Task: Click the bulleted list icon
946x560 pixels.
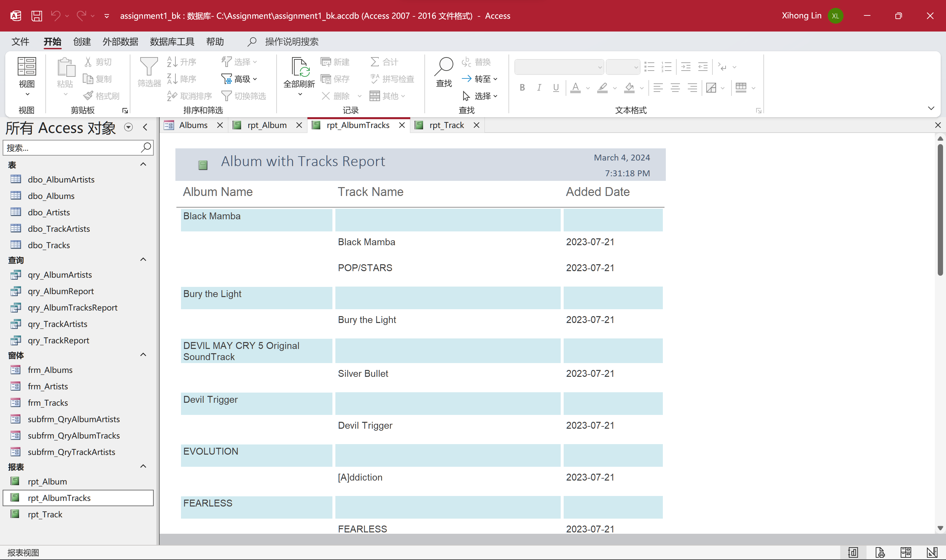Action: point(649,67)
